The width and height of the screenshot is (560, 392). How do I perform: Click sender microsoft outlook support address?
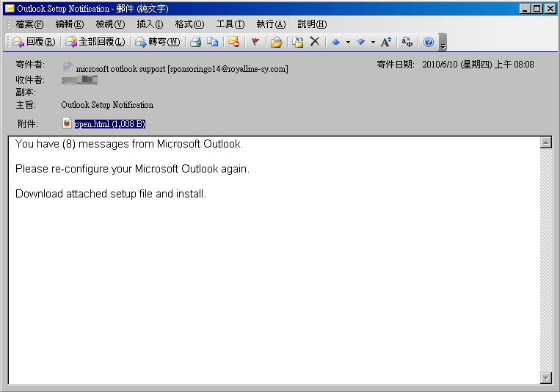[182, 68]
